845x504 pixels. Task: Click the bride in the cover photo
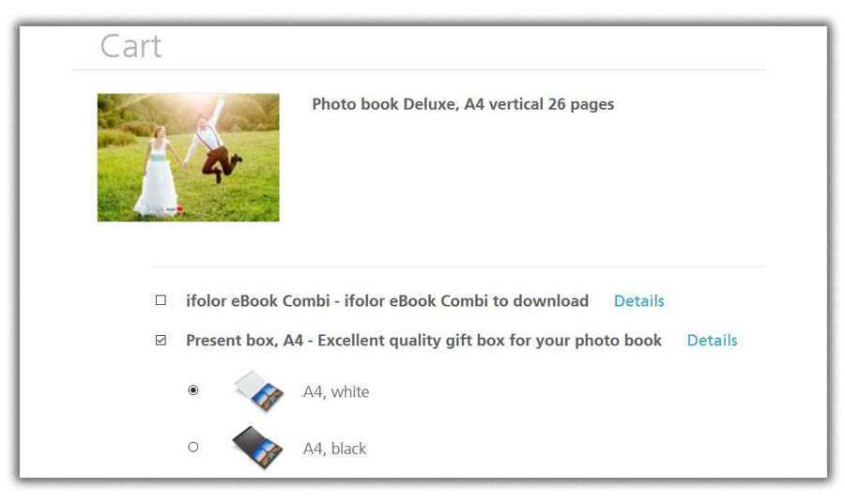click(157, 171)
